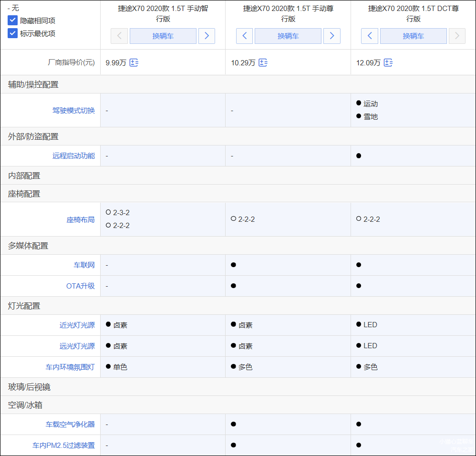Image resolution: width=476 pixels, height=456 pixels.
Task: Go to next car in second column
Action: tap(332, 36)
